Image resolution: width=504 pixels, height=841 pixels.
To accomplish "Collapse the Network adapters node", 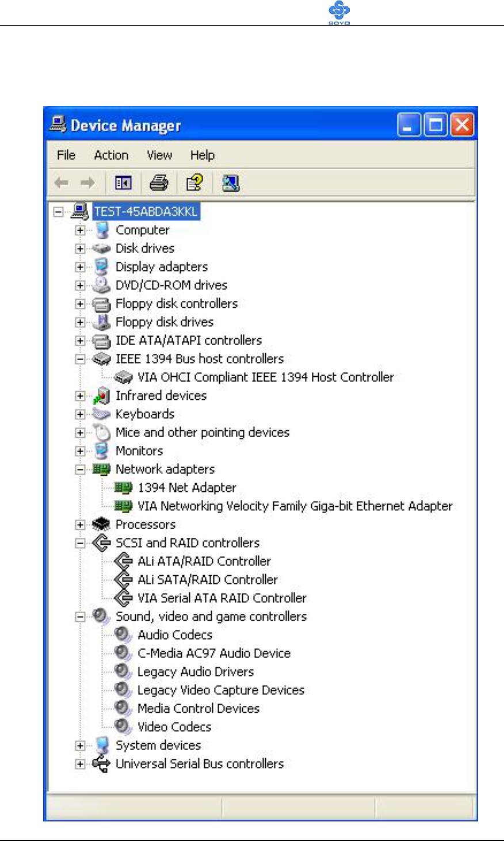I will click(80, 469).
